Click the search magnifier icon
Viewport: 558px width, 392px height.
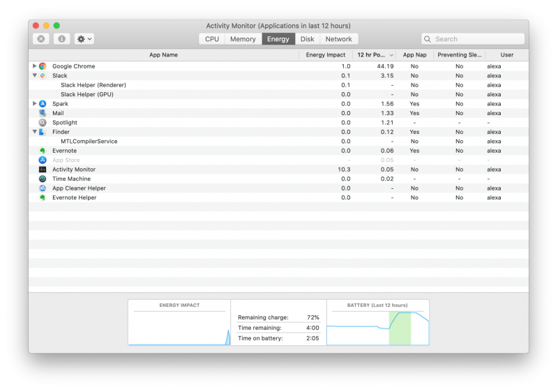(x=428, y=39)
